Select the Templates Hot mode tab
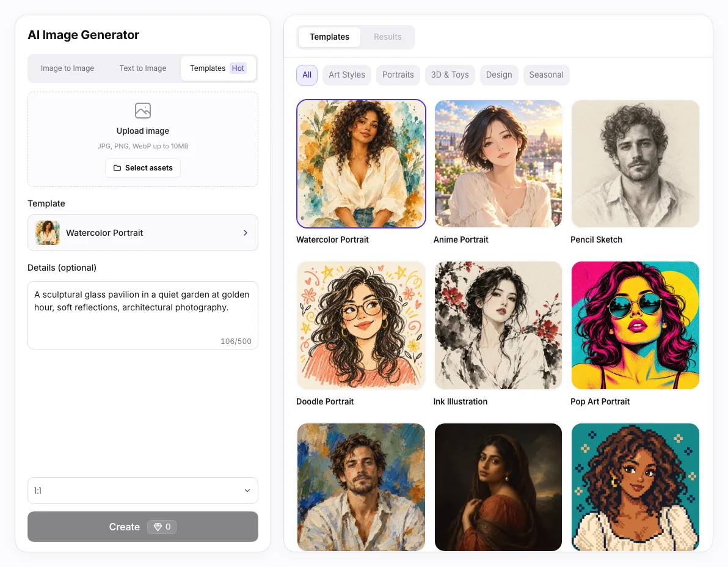 click(218, 68)
